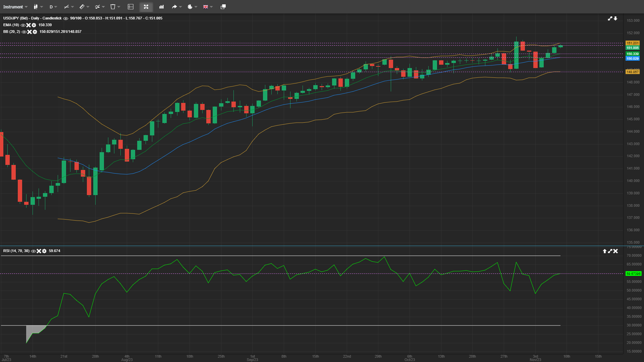This screenshot has height=362, width=644.
Task: Click the orange 151.201 upper band price tag
Action: pyautogui.click(x=633, y=43)
